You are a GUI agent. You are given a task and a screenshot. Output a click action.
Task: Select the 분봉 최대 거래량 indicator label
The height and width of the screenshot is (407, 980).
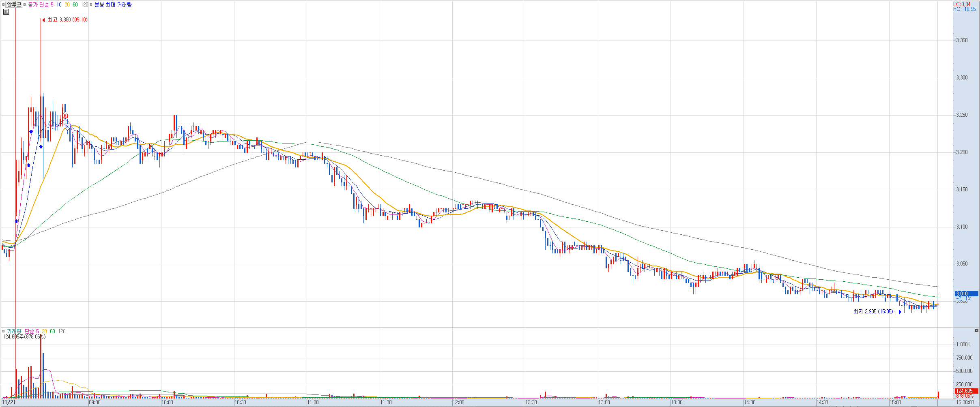(x=113, y=5)
